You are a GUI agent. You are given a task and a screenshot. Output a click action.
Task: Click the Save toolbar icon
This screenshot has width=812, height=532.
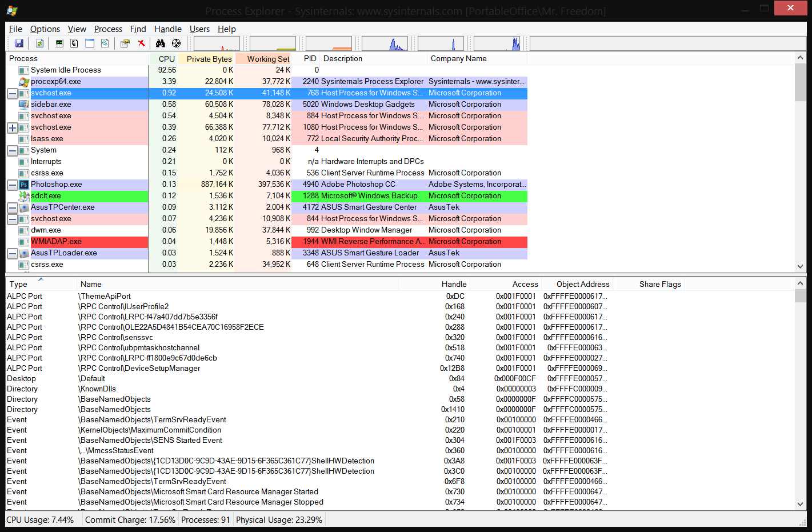pos(19,43)
